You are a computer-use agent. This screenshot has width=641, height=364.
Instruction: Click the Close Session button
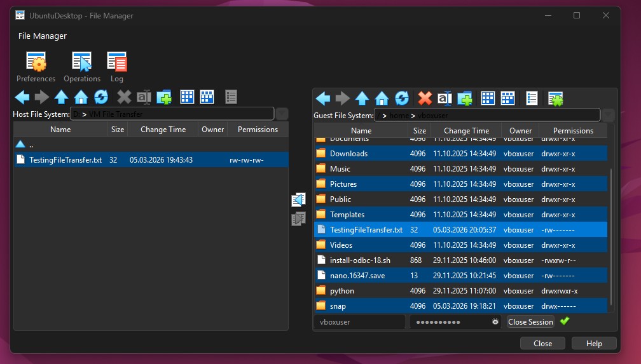pyautogui.click(x=530, y=322)
